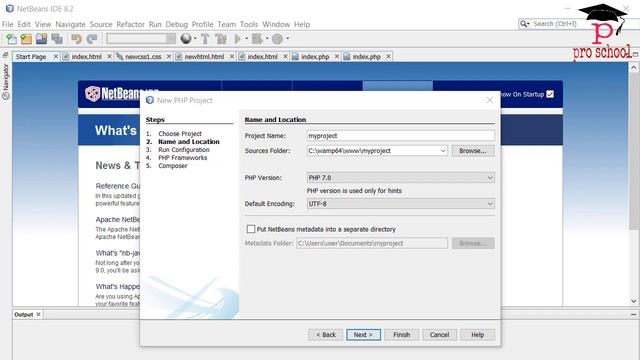Click the Save All toolbar icon
640x360 pixels.
[x=57, y=39]
